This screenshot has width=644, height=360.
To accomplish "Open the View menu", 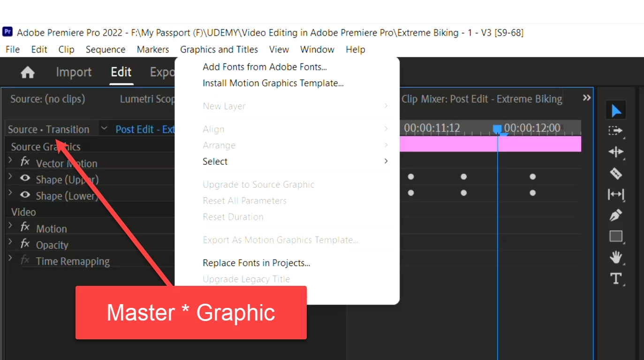I will (x=279, y=49).
